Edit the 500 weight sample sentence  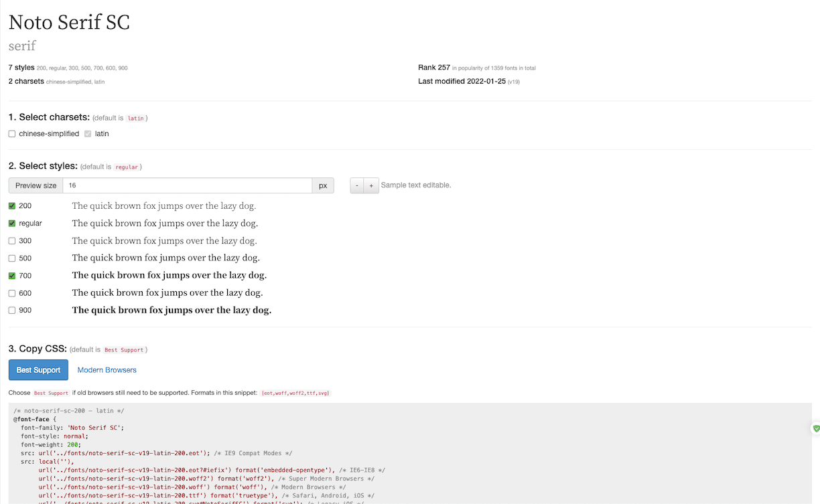point(166,258)
